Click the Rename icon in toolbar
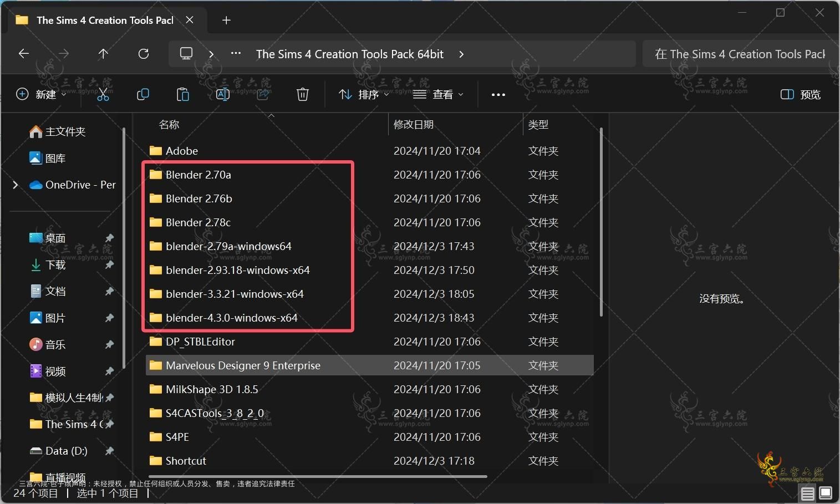 (223, 94)
